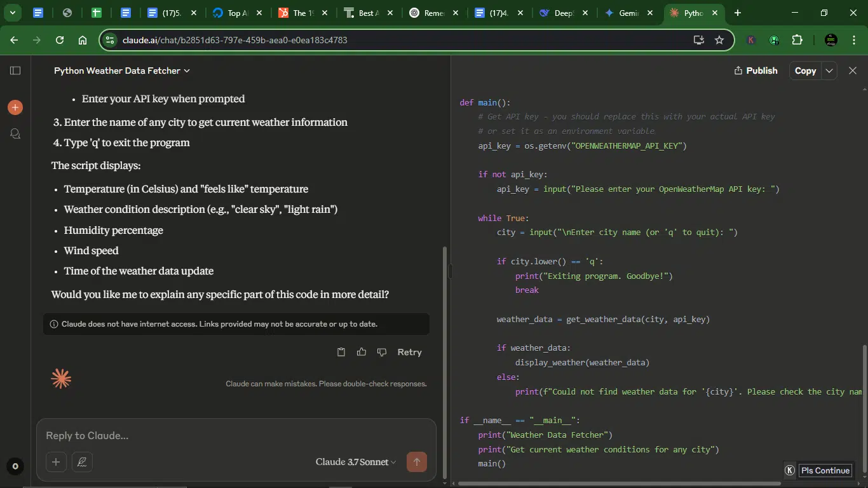
Task: Open the tab search dropdown arrow
Action: pos(13,13)
